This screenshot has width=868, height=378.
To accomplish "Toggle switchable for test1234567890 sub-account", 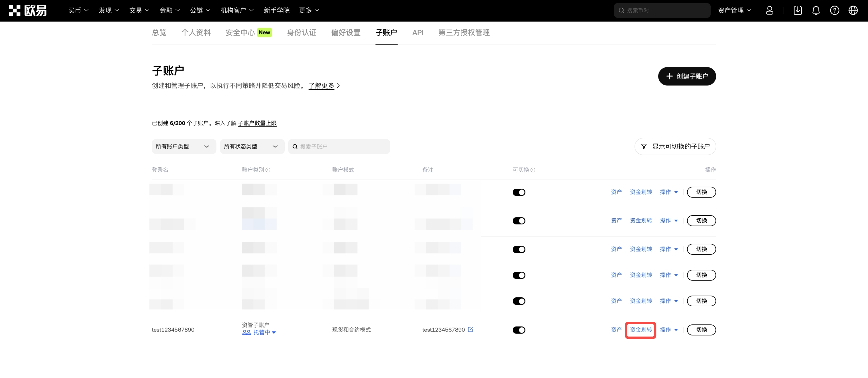I will [x=519, y=330].
